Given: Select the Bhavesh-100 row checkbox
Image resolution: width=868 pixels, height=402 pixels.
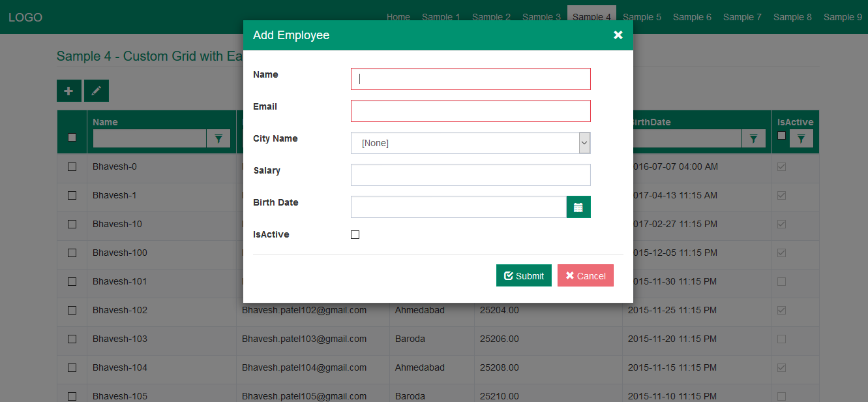Looking at the screenshot, I should (x=72, y=253).
